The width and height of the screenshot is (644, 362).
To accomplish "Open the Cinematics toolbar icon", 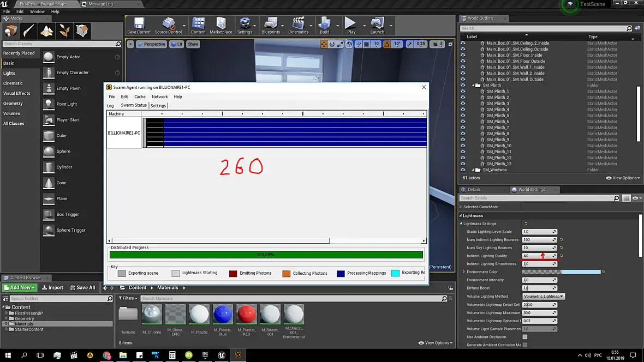I will click(298, 26).
